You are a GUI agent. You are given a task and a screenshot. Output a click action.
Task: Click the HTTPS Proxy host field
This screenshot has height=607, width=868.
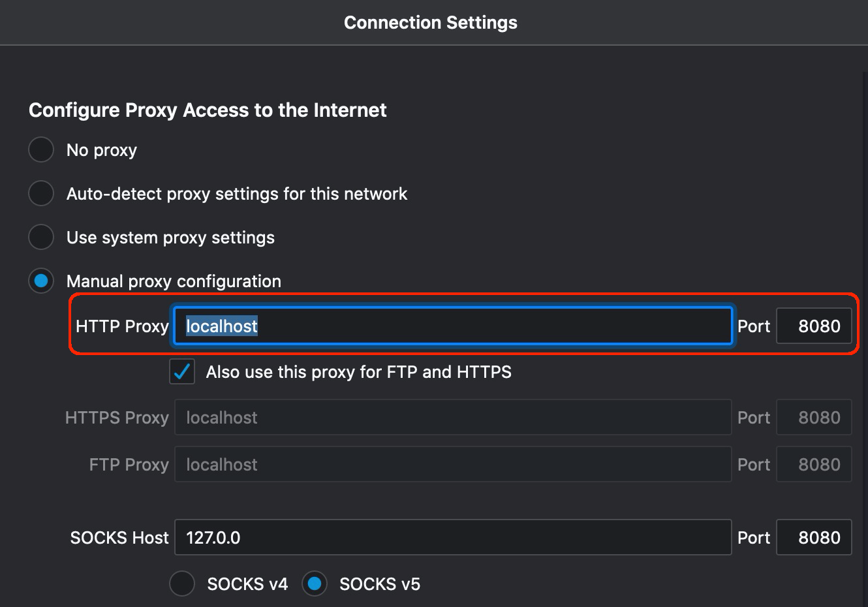click(453, 417)
